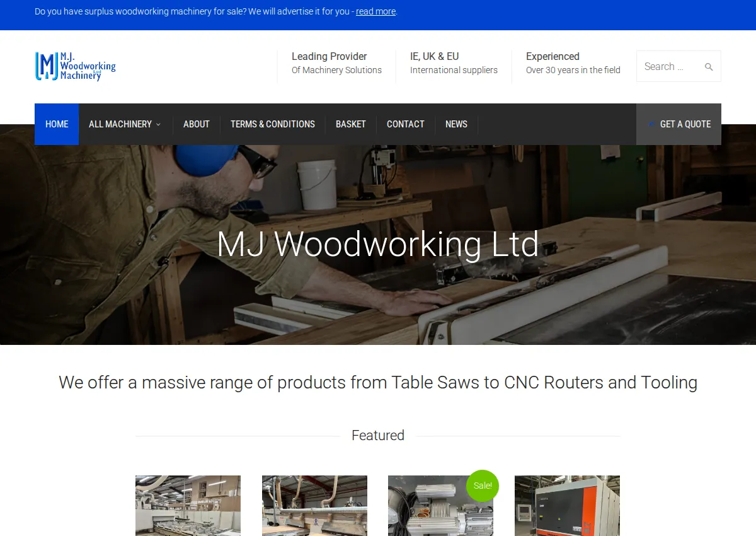The width and height of the screenshot is (756, 536).
Task: Click the MJ Woodworking Machinery logo
Action: pos(76,66)
